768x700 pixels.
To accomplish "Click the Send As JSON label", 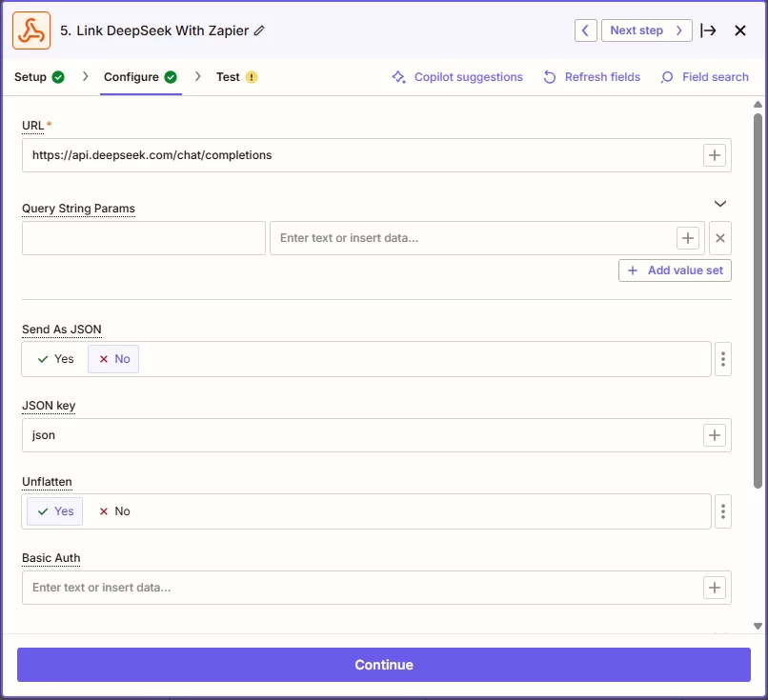I will point(62,330).
